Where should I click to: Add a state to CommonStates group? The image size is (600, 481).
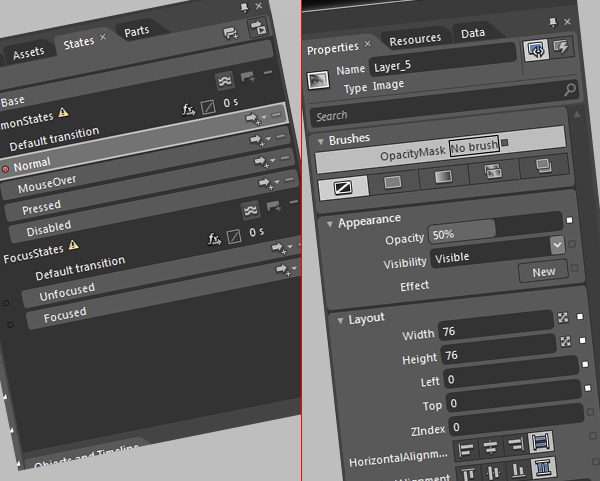pos(248,77)
